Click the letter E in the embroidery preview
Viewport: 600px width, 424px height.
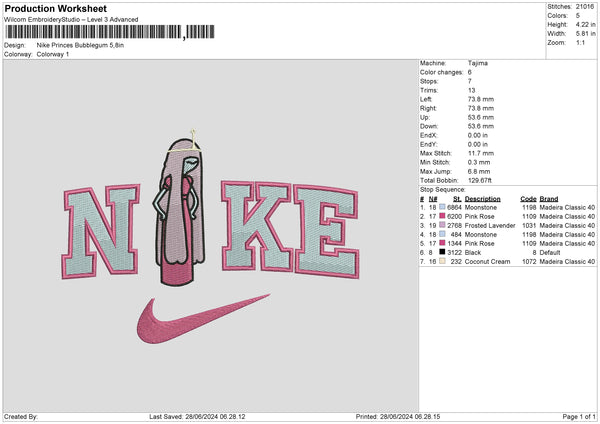coord(326,232)
